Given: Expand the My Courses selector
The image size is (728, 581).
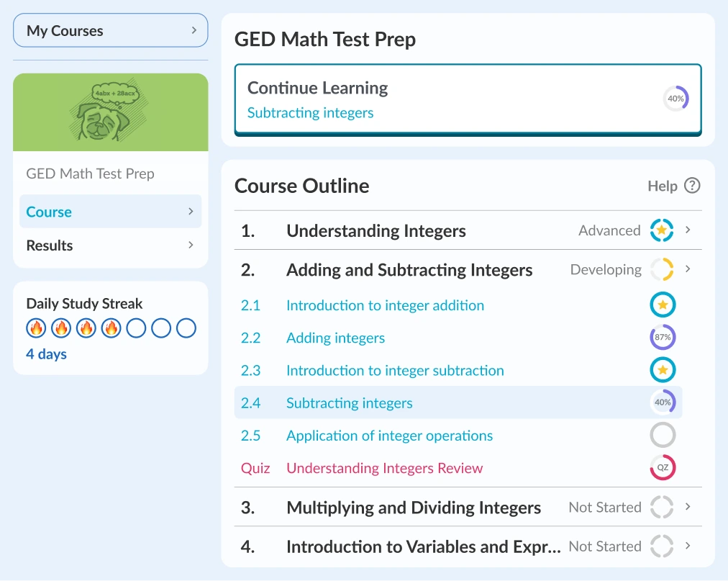Looking at the screenshot, I should (x=111, y=31).
